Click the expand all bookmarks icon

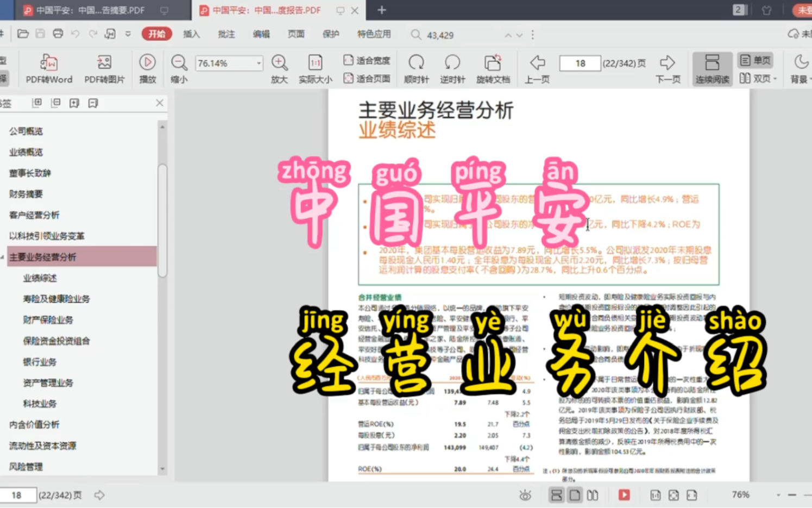[37, 103]
